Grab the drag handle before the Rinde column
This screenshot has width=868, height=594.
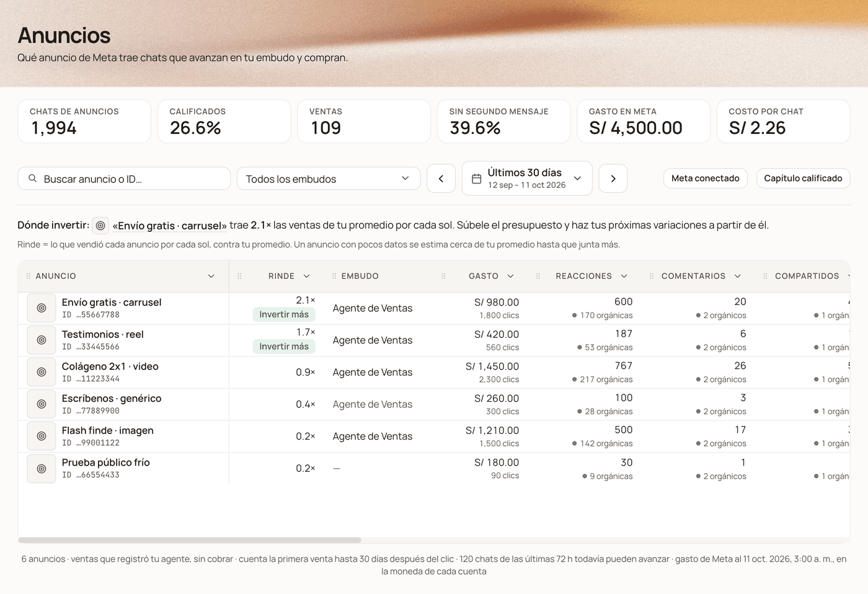click(239, 276)
